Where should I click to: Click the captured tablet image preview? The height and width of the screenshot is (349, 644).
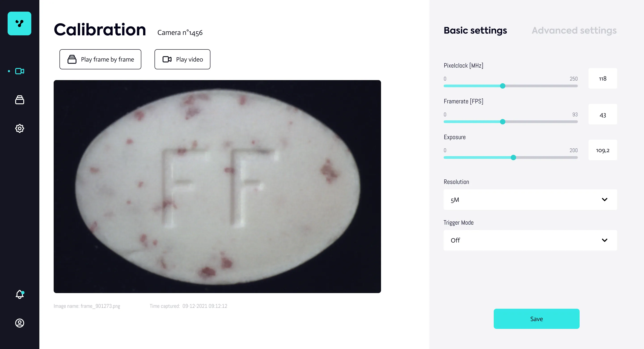217,187
